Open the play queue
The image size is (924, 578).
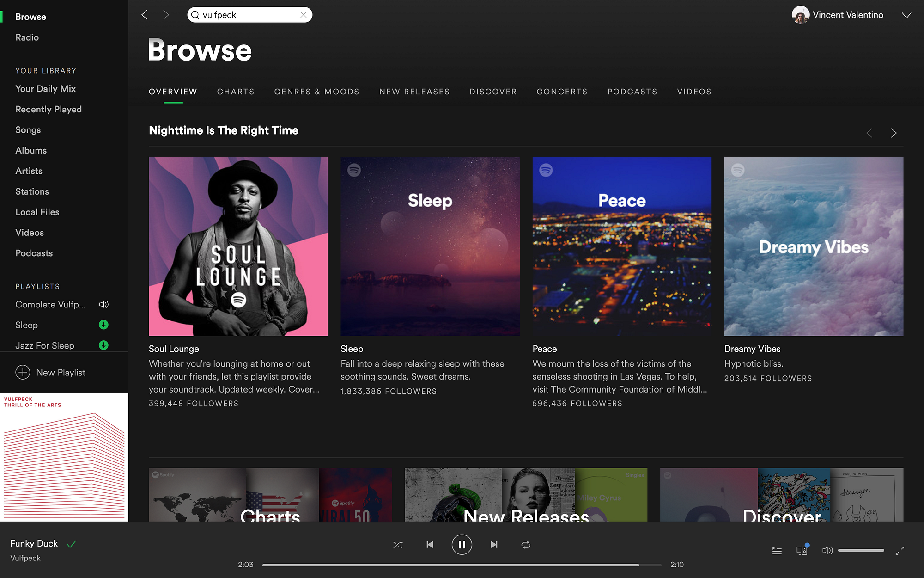pos(777,550)
